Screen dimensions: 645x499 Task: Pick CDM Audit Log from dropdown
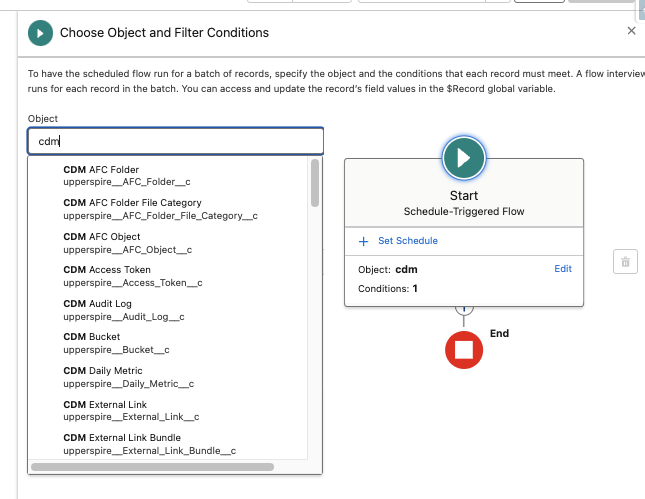tap(168, 310)
